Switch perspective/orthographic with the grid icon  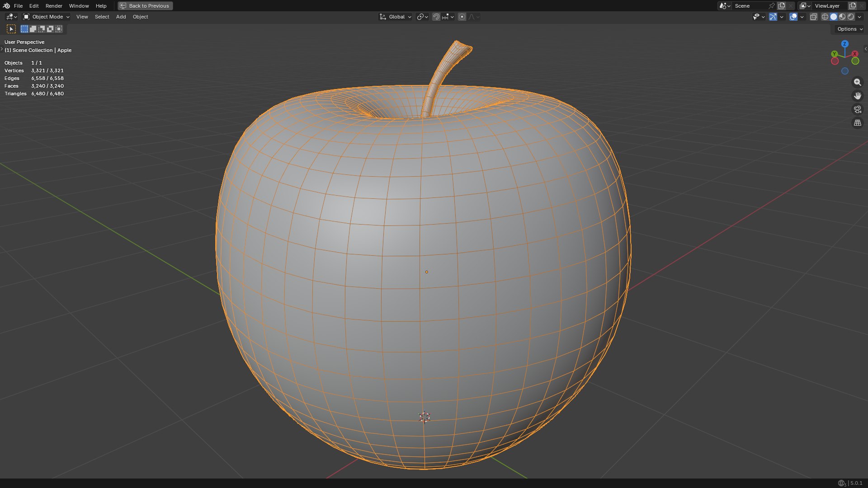click(857, 123)
